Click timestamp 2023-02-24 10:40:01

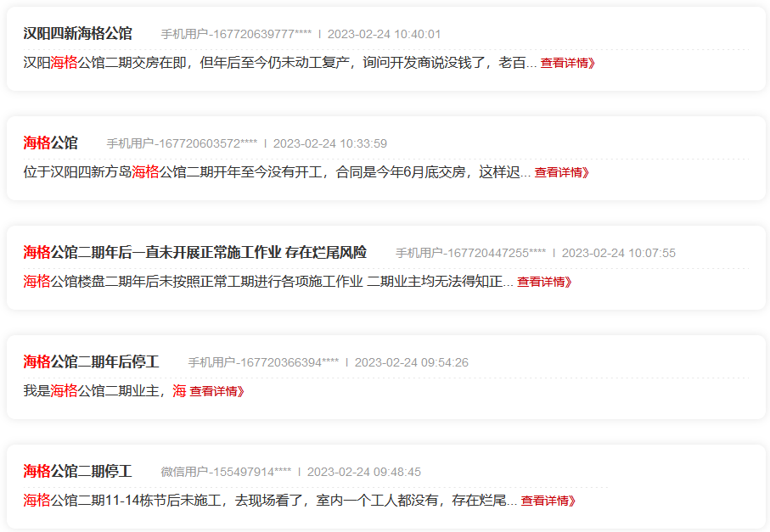point(384,34)
